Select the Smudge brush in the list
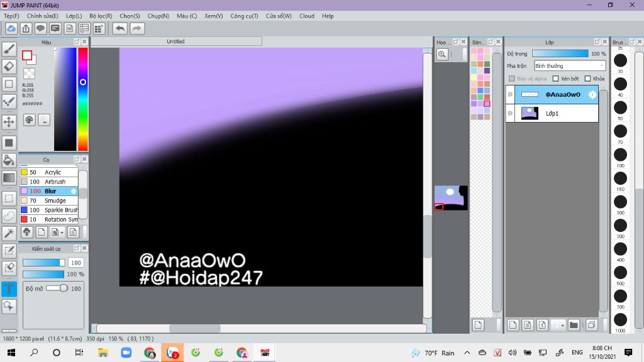The width and height of the screenshot is (644, 362). (49, 200)
